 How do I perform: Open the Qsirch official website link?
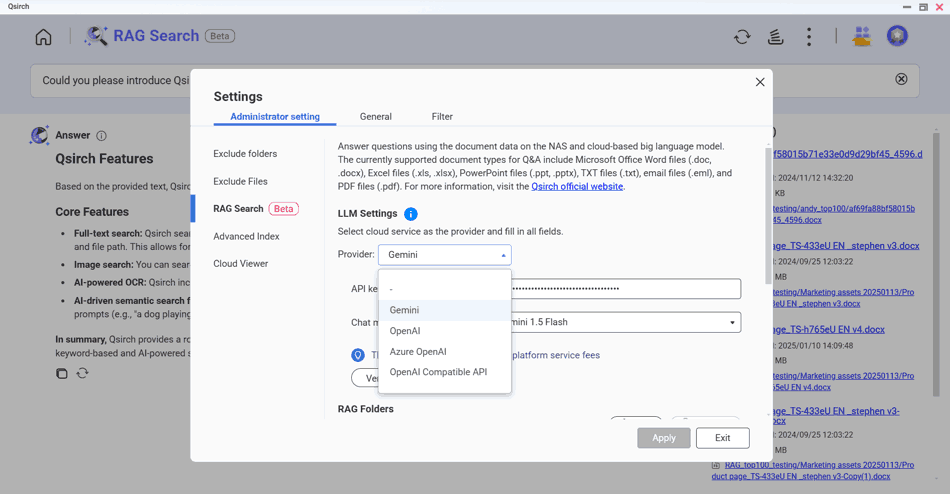click(577, 187)
